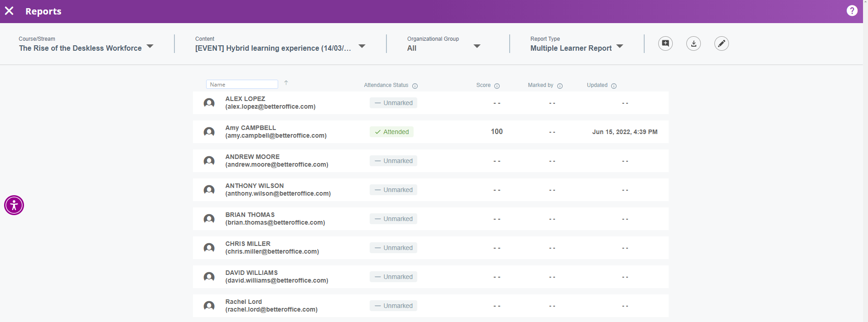Expand the Organizational Group dropdown

pyautogui.click(x=477, y=47)
